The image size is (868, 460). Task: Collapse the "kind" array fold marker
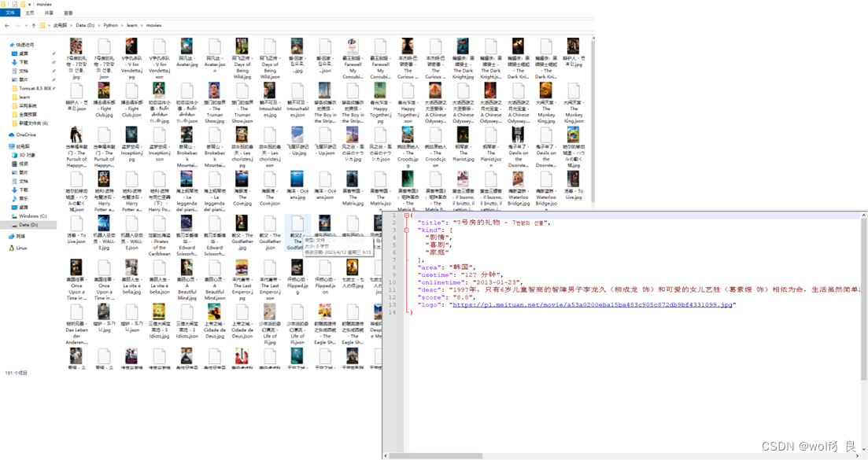pos(406,230)
